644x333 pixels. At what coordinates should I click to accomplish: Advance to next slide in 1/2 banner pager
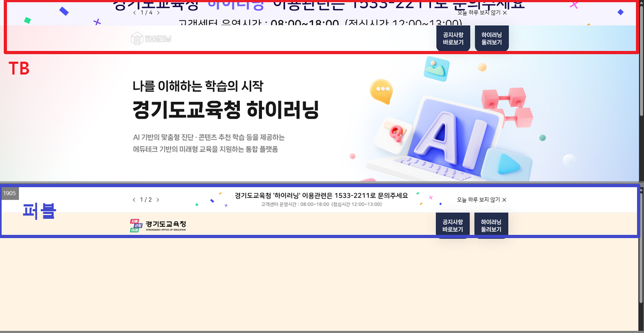[158, 200]
